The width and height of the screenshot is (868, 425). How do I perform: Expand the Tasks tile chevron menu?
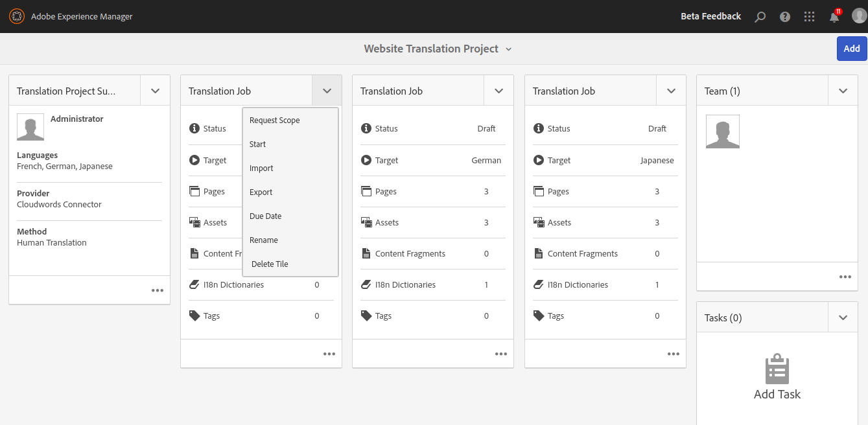(x=843, y=317)
